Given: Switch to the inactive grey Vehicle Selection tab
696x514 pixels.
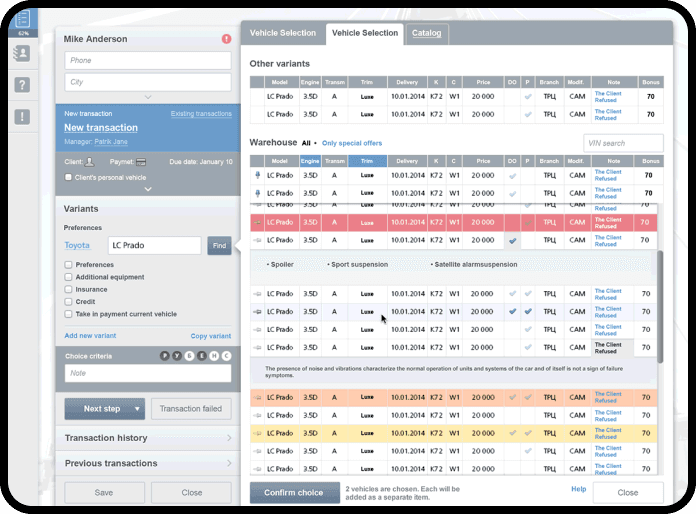Looking at the screenshot, I should [283, 33].
